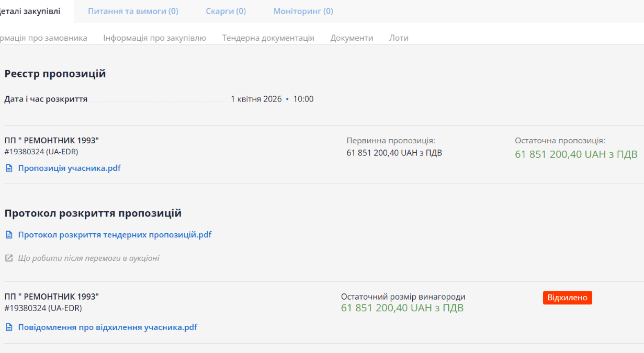The width and height of the screenshot is (644, 353).
Task: Go to the Скарги (0) tab
Action: point(225,11)
